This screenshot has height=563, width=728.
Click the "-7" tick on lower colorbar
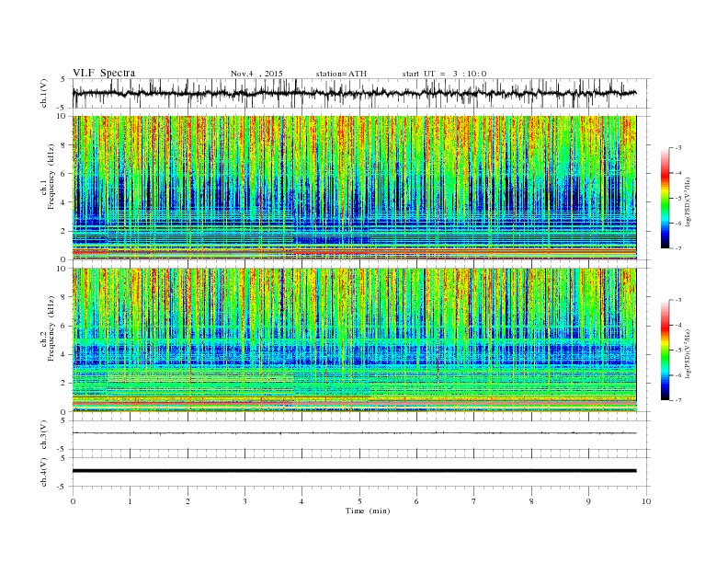pyautogui.click(x=677, y=400)
